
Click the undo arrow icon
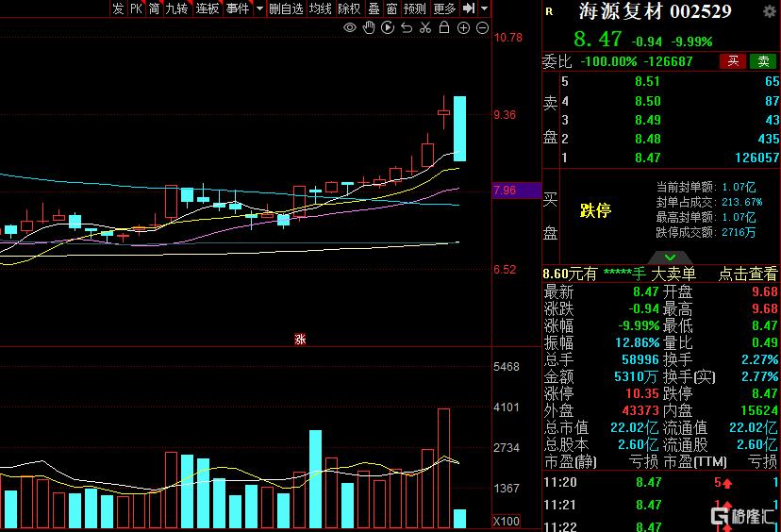pos(407,28)
